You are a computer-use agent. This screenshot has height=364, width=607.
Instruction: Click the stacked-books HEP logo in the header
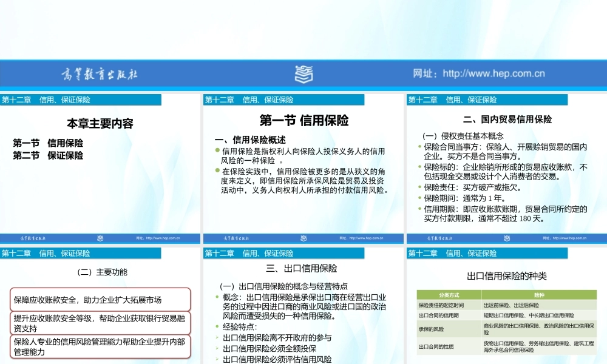click(x=303, y=73)
